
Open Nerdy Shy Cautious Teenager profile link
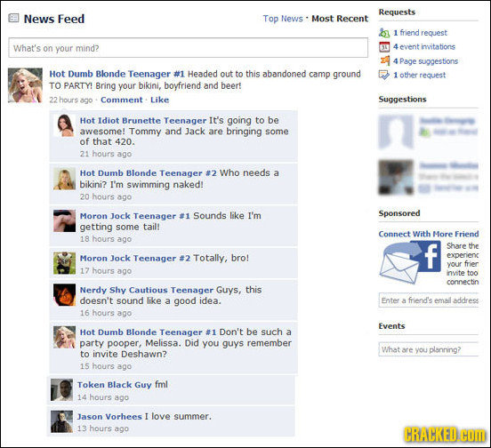[x=147, y=290]
